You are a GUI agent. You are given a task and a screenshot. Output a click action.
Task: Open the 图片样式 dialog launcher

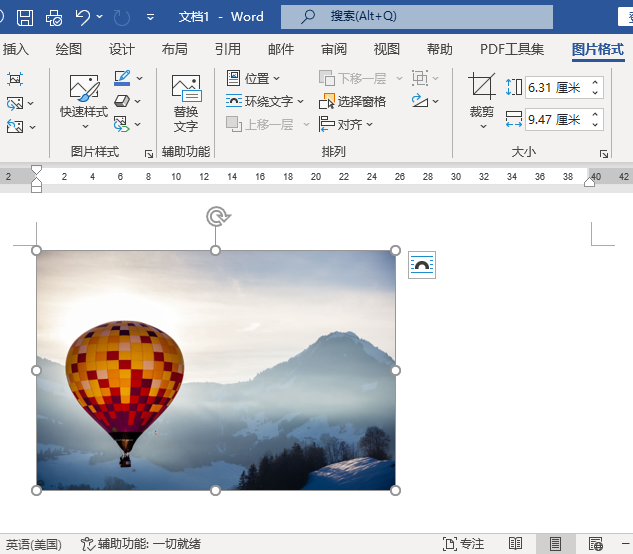tap(149, 153)
